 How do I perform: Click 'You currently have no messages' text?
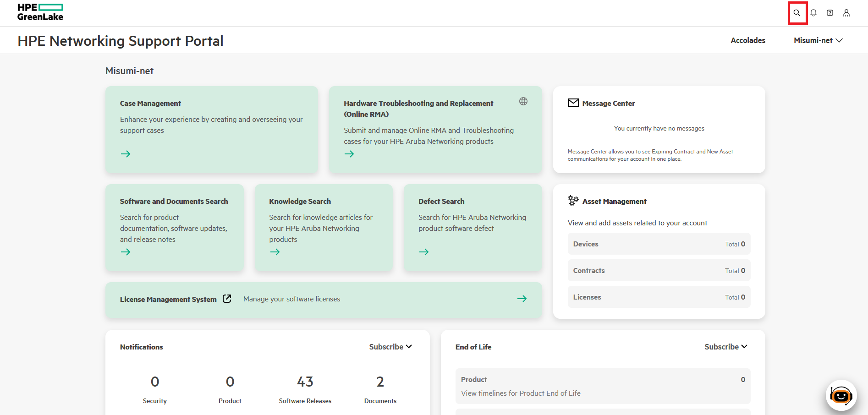(659, 128)
